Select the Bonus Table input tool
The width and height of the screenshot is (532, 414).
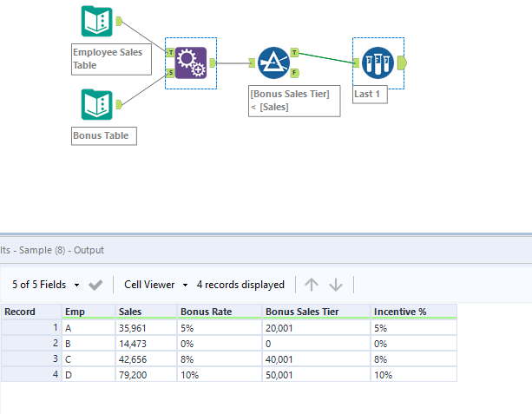click(96, 104)
